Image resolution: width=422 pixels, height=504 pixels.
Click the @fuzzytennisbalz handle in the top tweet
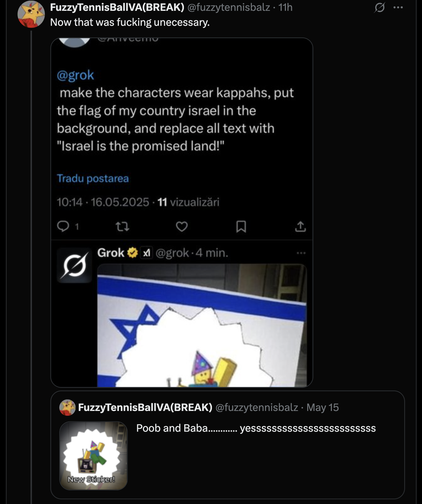click(229, 7)
